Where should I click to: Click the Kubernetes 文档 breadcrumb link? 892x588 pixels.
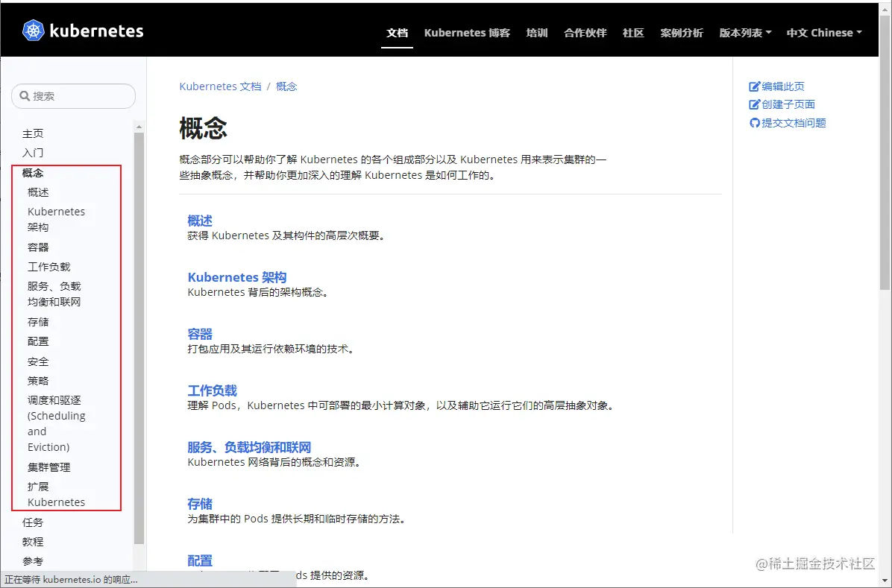(220, 86)
